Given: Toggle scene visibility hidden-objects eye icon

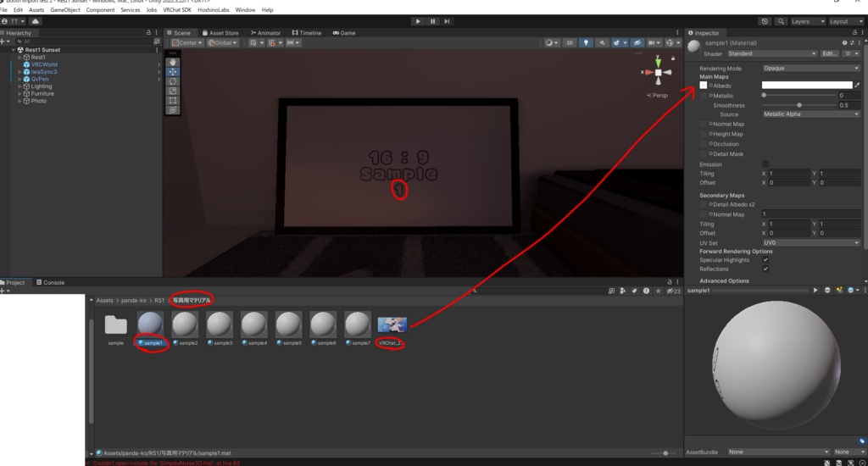Looking at the screenshot, I should tap(637, 42).
